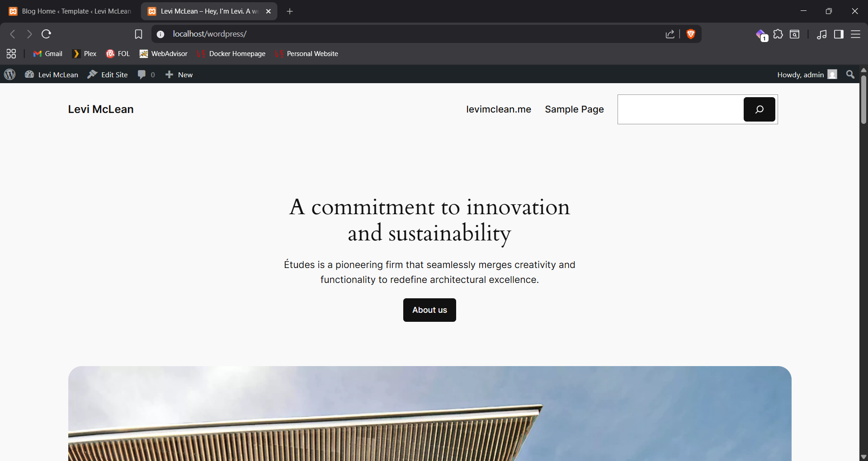Focus the site search input field
The height and width of the screenshot is (461, 868).
tap(680, 109)
